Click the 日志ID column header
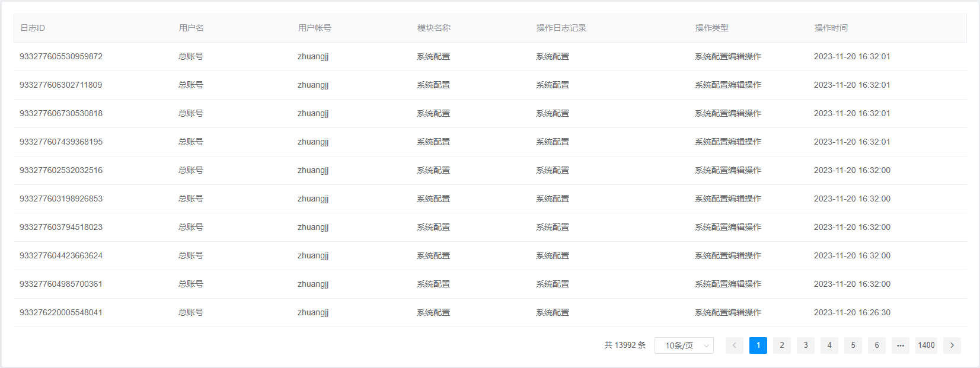Viewport: 980px width, 368px height. [x=33, y=28]
